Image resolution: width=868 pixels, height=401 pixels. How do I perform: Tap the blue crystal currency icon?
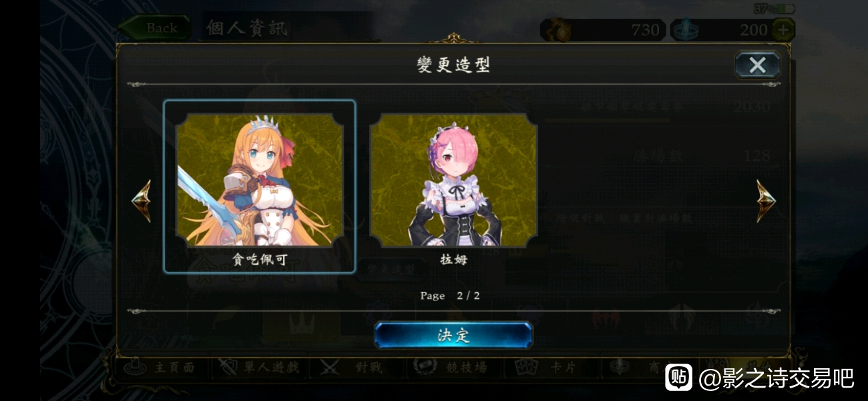[685, 29]
